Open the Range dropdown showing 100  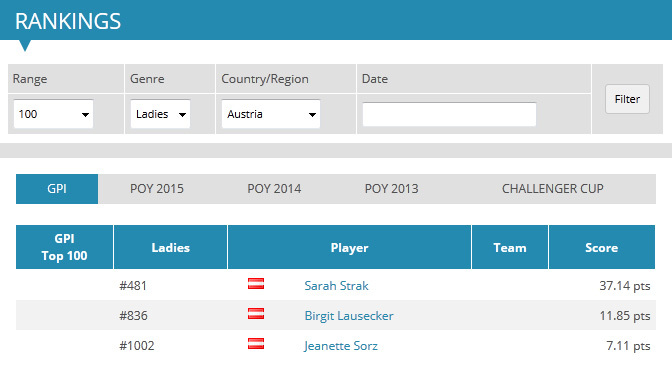pos(54,114)
